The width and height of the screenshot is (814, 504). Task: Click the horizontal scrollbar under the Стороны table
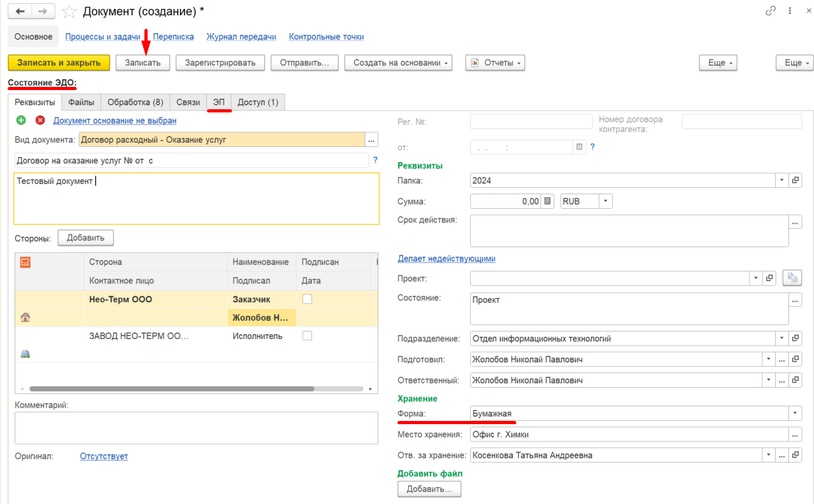tap(172, 388)
